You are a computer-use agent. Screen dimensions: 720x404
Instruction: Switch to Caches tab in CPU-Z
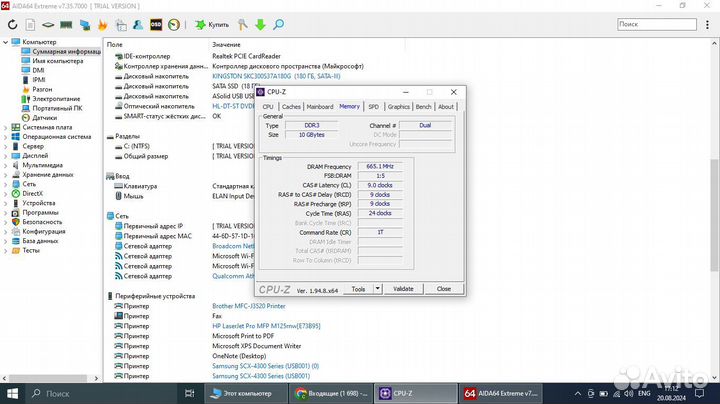[x=291, y=107]
